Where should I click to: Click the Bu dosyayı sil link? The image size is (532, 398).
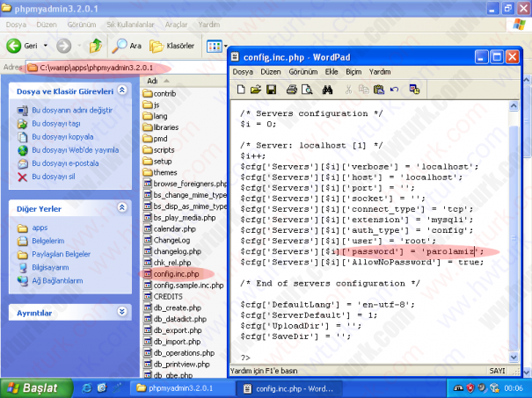54,177
